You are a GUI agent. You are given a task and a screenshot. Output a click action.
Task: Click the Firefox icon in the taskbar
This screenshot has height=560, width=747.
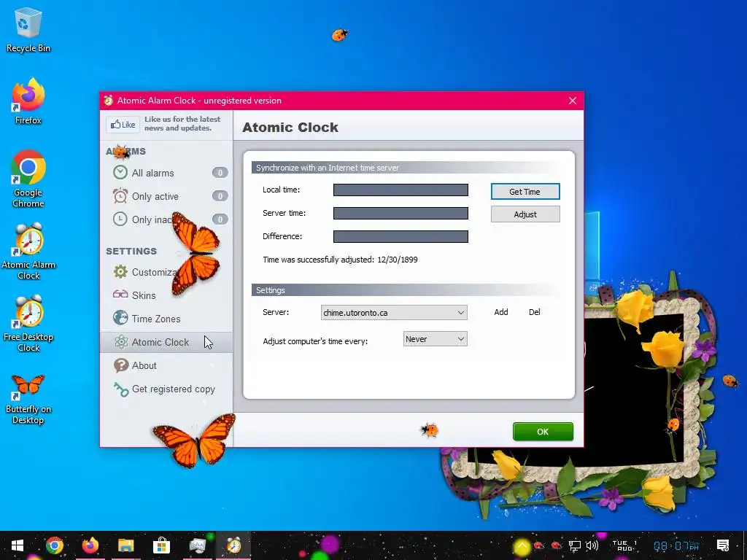pyautogui.click(x=90, y=545)
